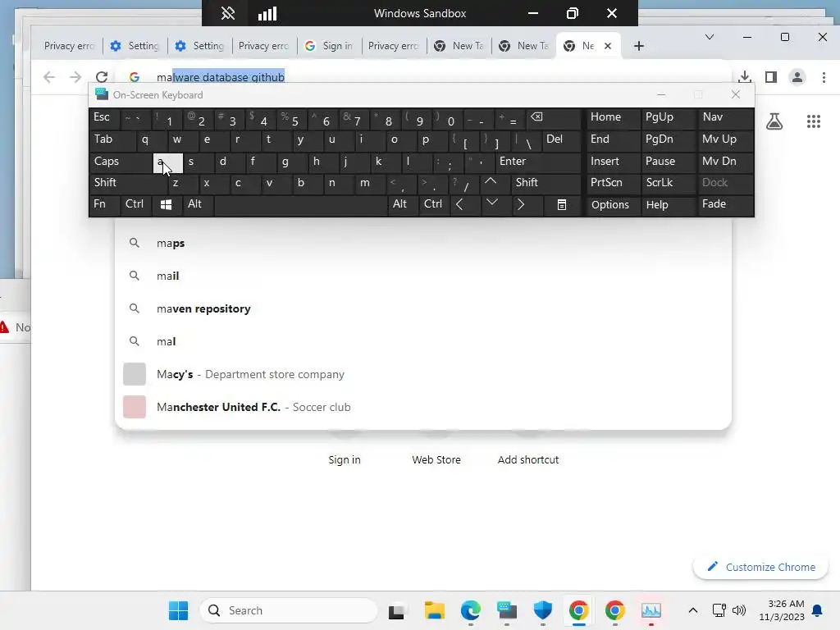Click taskbar Search box
Image resolution: width=840 pixels, height=630 pixels.
tap(288, 610)
